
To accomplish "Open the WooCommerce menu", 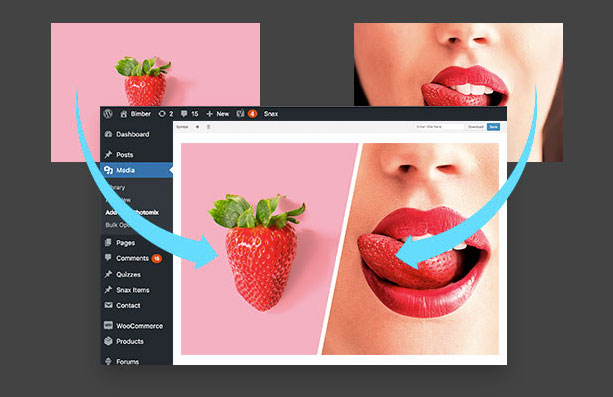I will point(139,326).
